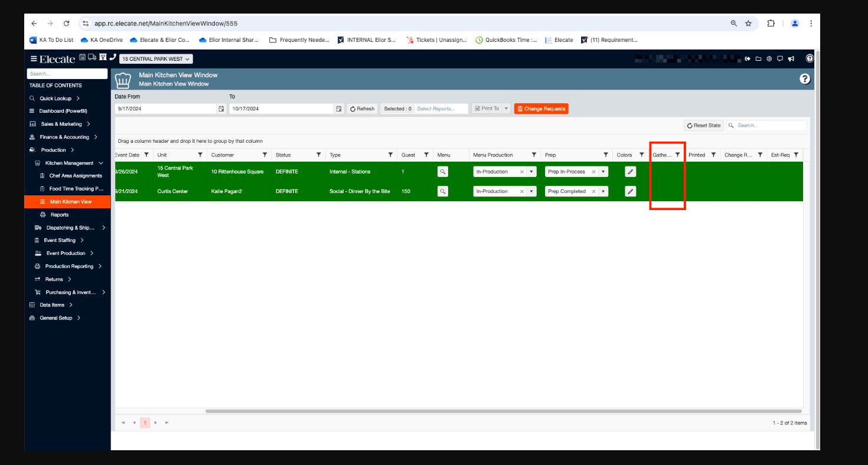Click the orange Change Requests button
868x465 pixels.
click(541, 109)
